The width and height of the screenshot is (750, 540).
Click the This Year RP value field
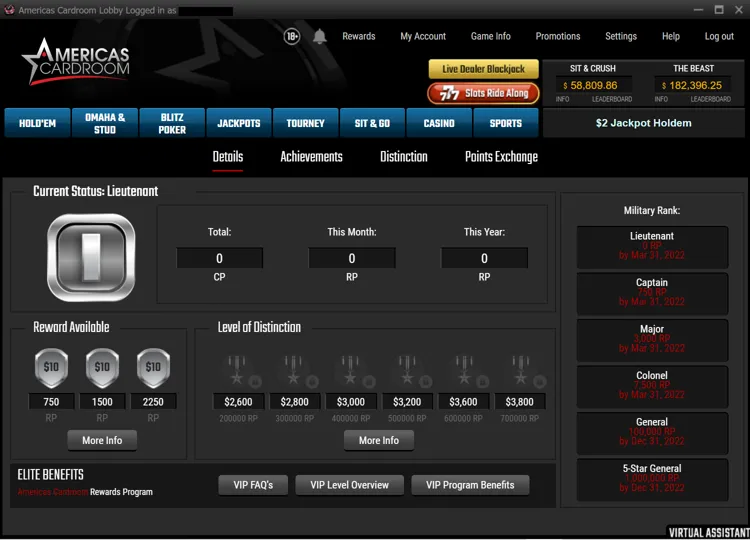coord(484,258)
